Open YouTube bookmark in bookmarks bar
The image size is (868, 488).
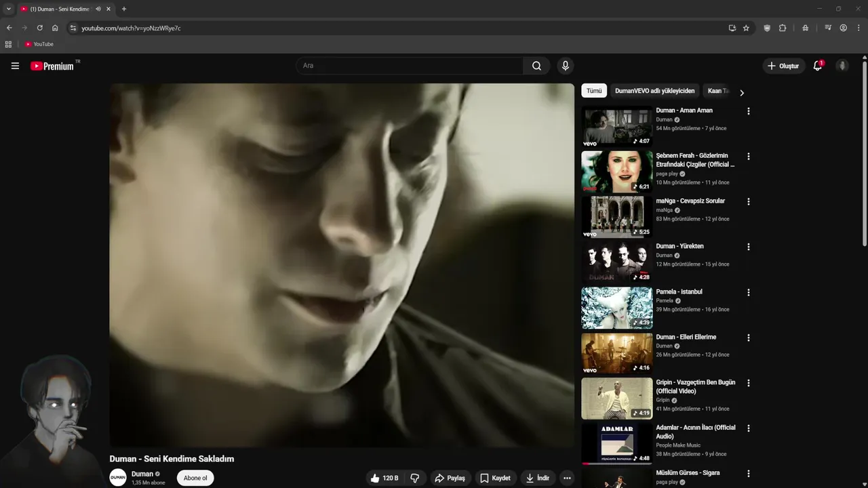[x=39, y=44]
